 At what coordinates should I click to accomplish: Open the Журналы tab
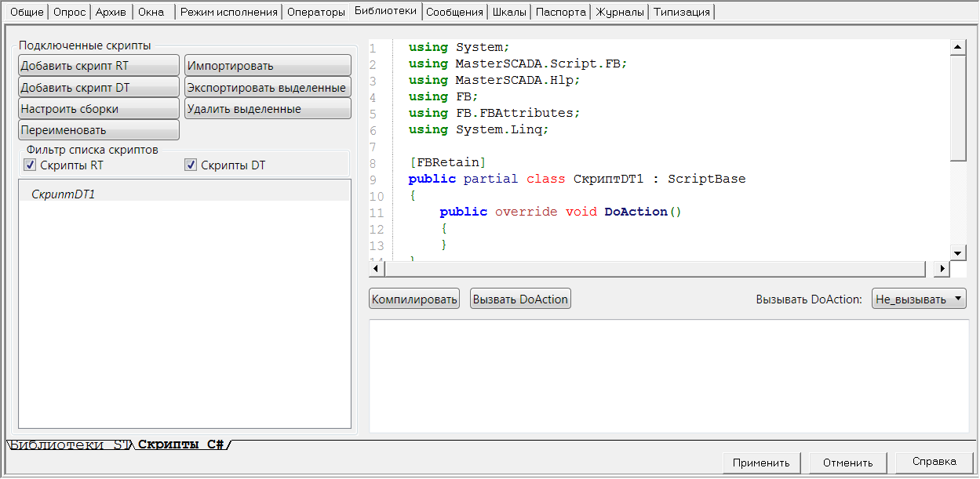point(620,12)
